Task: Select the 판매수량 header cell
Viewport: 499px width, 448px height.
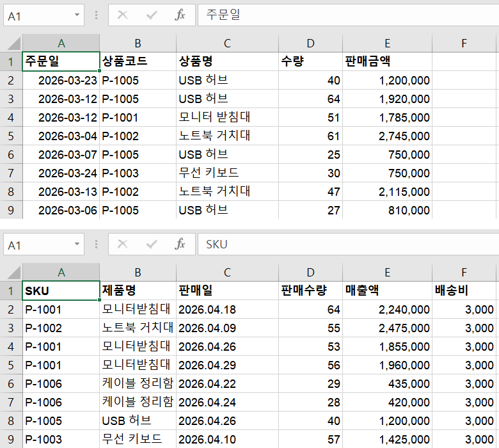Action: click(311, 291)
